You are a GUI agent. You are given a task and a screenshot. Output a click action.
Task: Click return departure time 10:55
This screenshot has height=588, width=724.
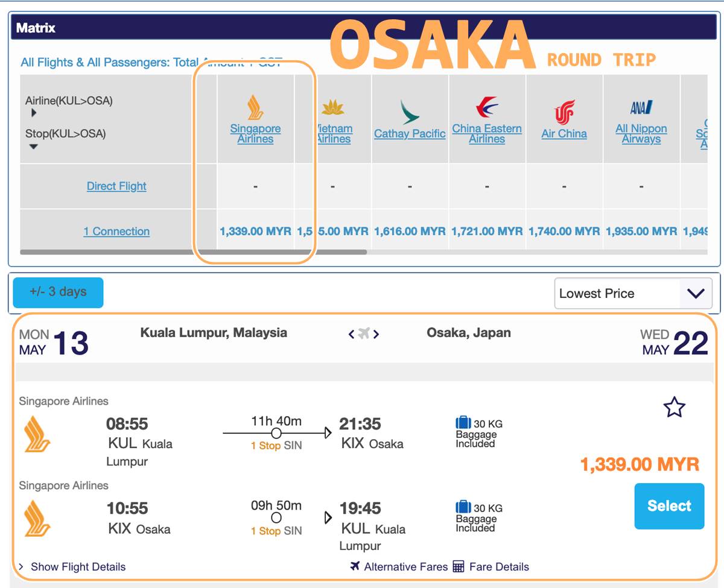point(127,508)
